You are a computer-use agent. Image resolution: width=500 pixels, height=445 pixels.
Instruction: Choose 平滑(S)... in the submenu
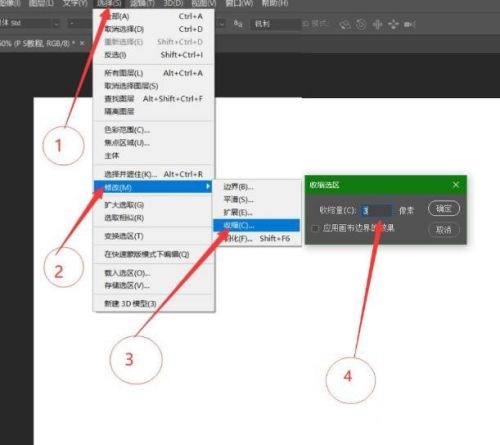point(257,200)
